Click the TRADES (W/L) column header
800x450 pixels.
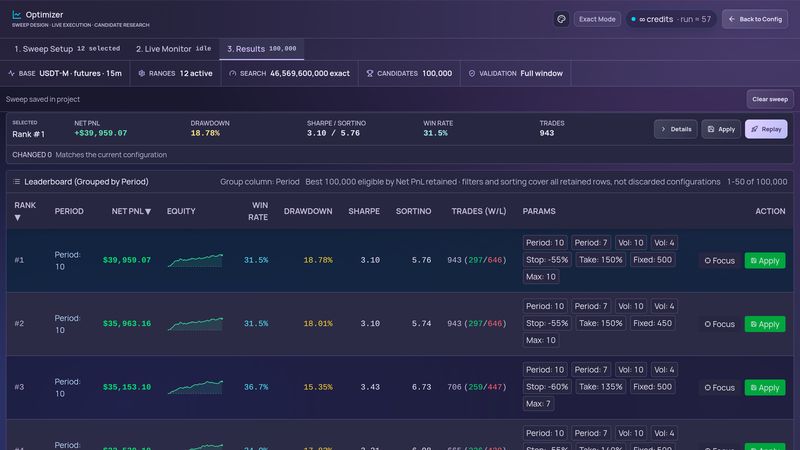pyautogui.click(x=479, y=211)
